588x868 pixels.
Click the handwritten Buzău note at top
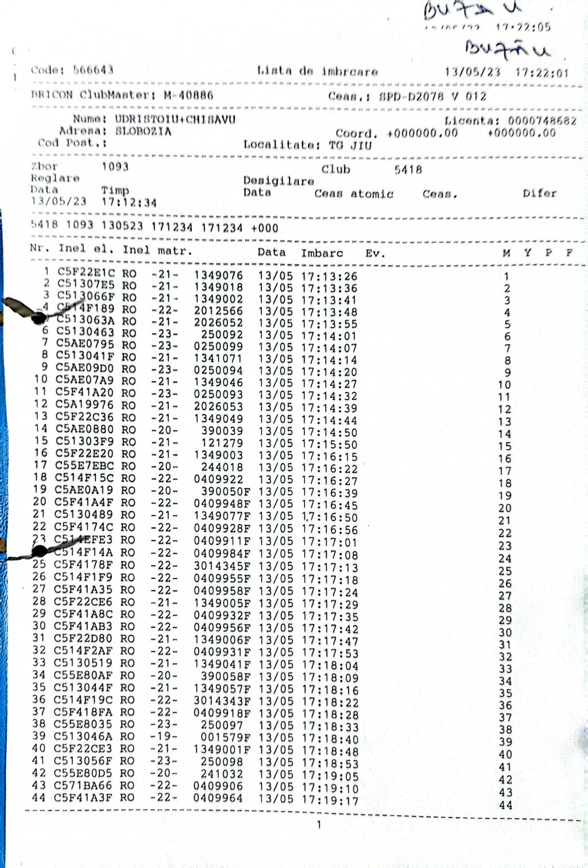point(507,50)
